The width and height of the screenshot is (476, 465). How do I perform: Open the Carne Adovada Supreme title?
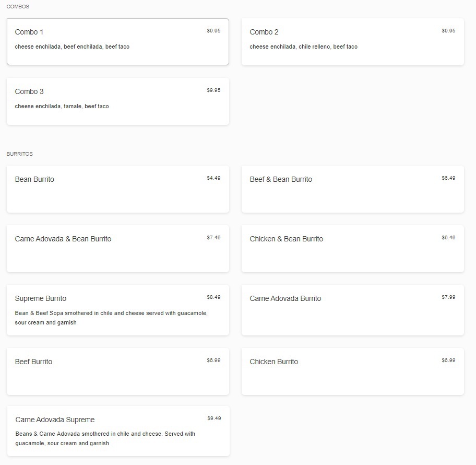55,420
